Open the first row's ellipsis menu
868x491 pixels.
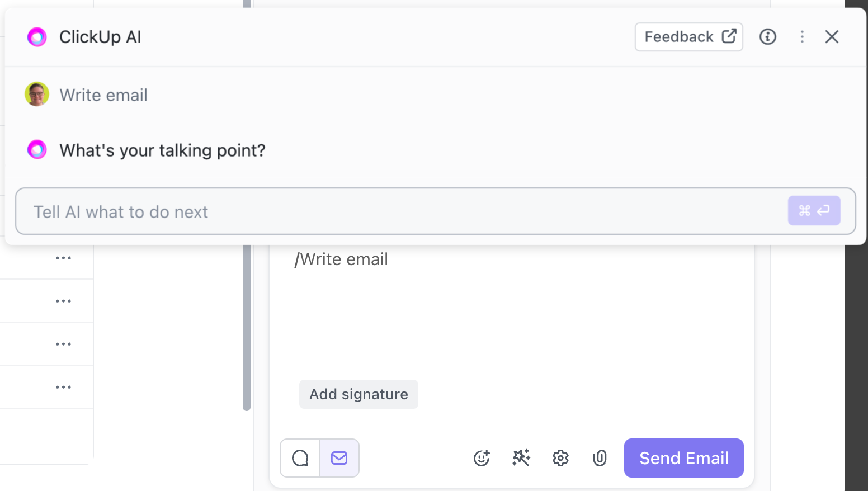pos(63,258)
